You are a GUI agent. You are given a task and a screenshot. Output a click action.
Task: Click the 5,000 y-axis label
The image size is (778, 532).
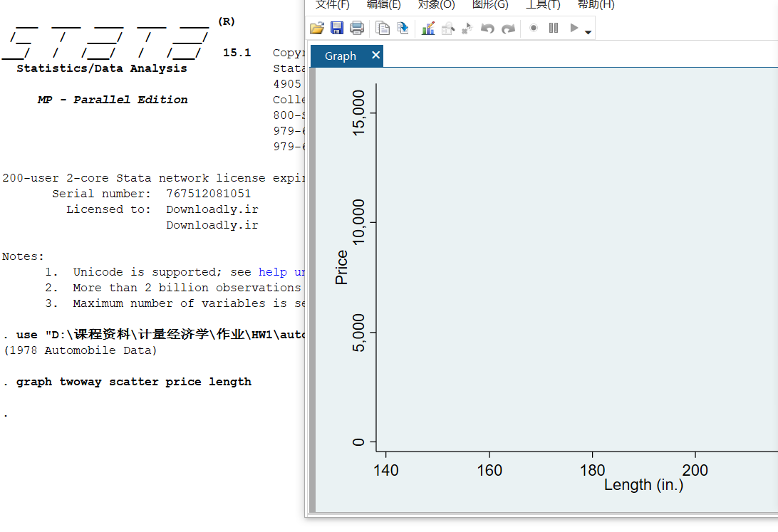point(358,333)
